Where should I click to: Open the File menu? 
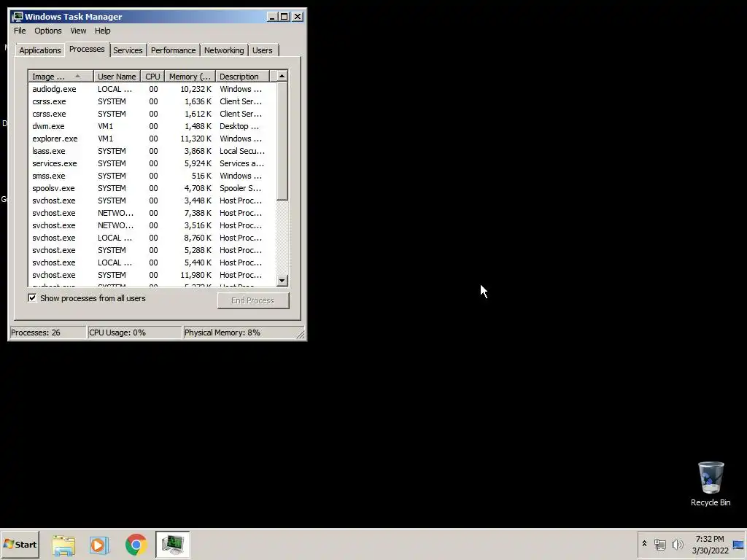click(20, 31)
